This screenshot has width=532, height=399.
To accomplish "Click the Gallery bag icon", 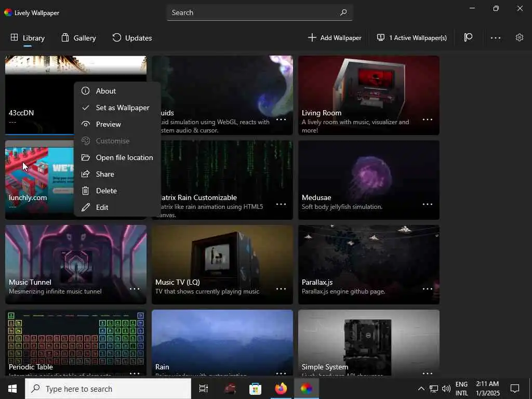I will (65, 37).
